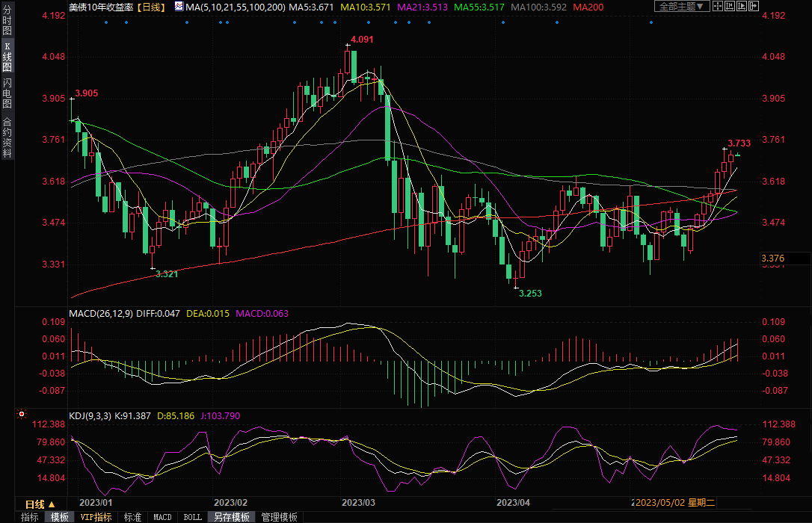Click the crosshair cursor icon at top right

(x=719, y=6)
